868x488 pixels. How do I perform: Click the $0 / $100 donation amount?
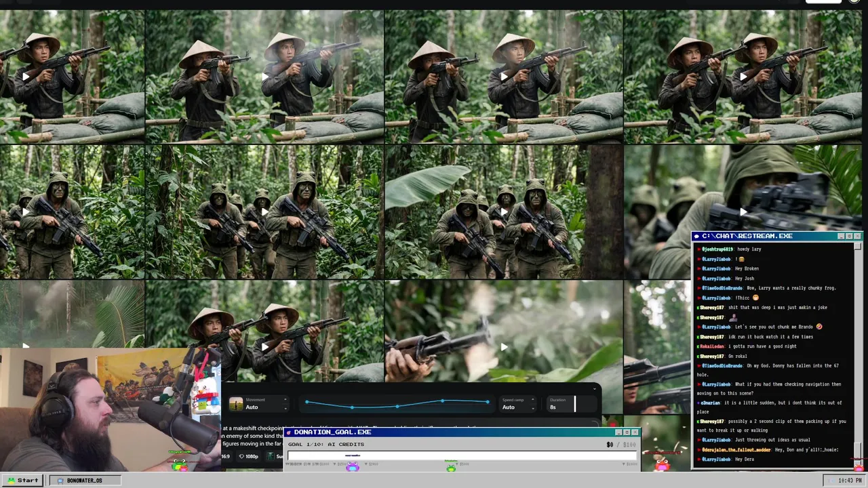tap(621, 445)
